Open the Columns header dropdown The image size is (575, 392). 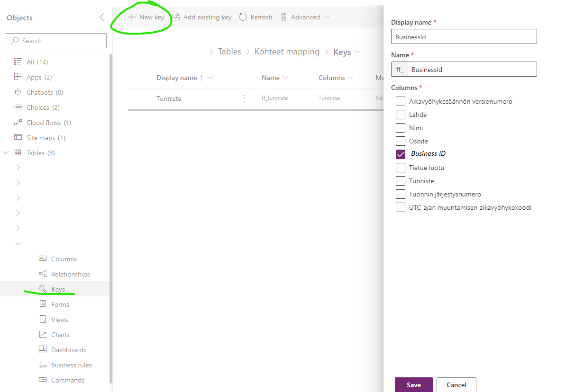(x=350, y=78)
